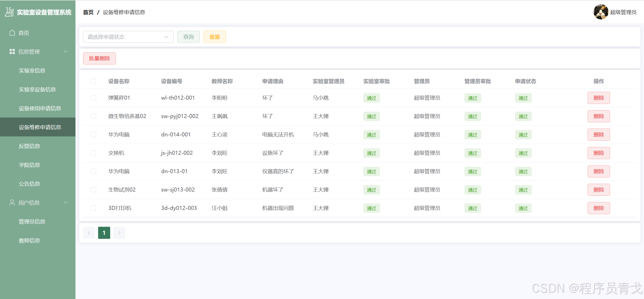The image size is (644, 299).
Task: Collapse the 用户信息 submenu chevron
Action: click(66, 203)
